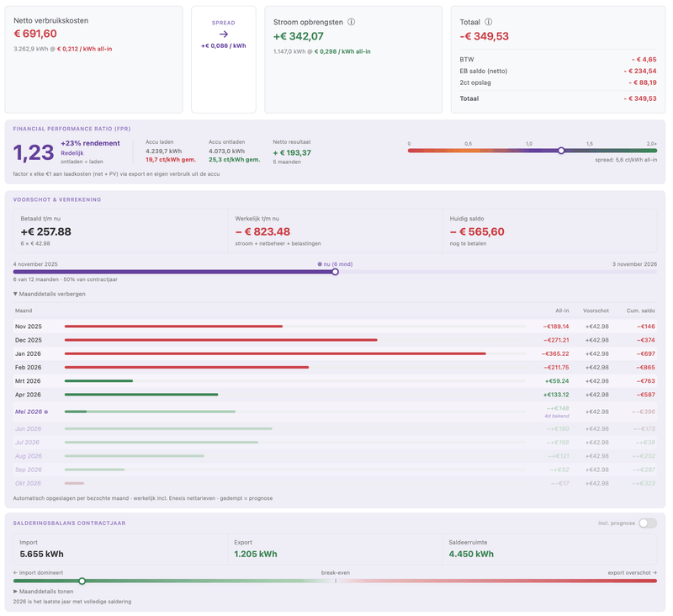The image size is (673, 616).
Task: Click the +23% rendement label
Action: tap(90, 143)
